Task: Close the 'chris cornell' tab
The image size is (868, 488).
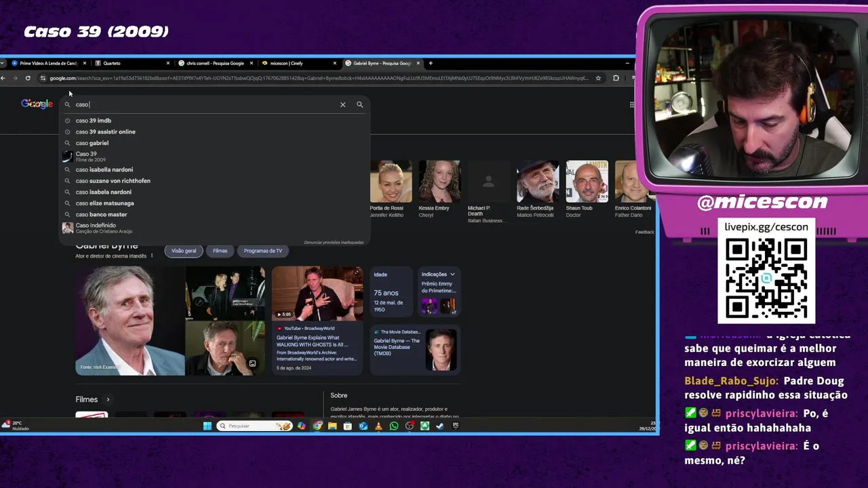Action: (252, 63)
